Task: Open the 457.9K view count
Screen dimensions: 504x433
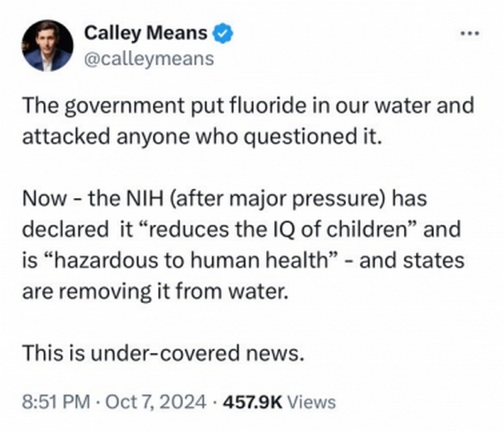Action: coord(253,402)
